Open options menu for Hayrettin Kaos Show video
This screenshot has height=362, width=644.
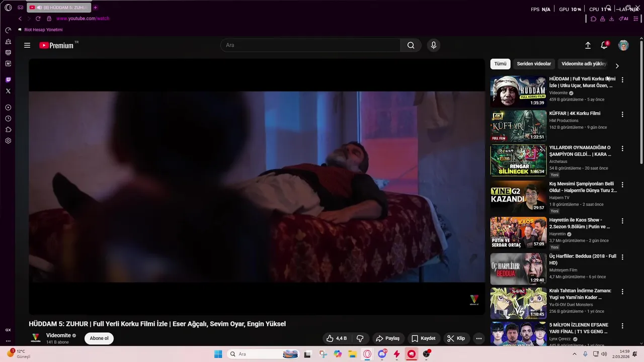pyautogui.click(x=622, y=221)
